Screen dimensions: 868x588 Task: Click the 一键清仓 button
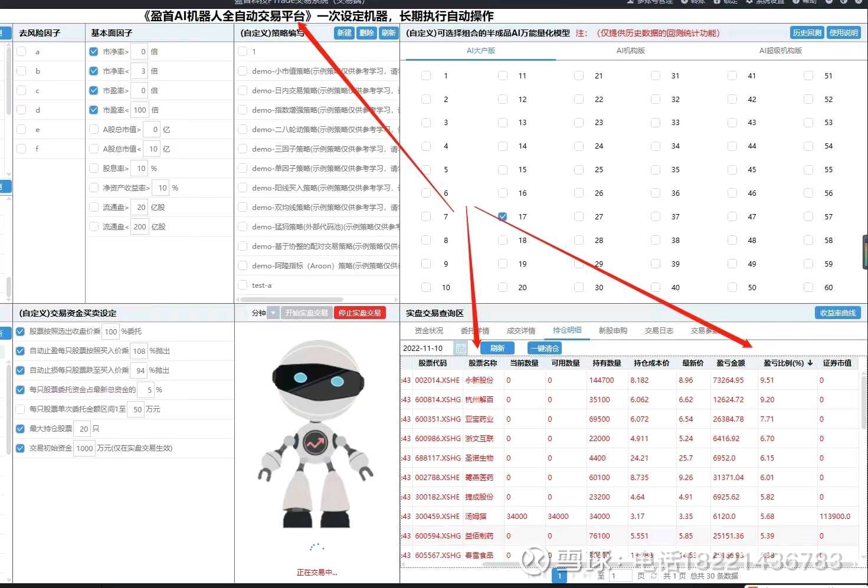click(544, 348)
